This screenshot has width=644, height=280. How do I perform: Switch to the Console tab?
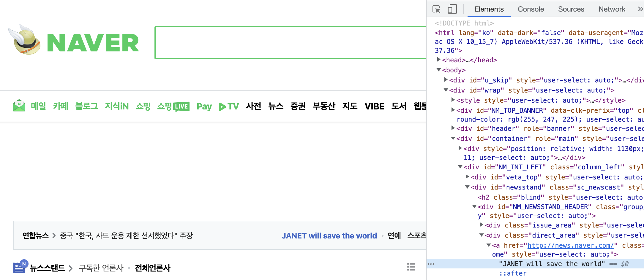tap(531, 9)
